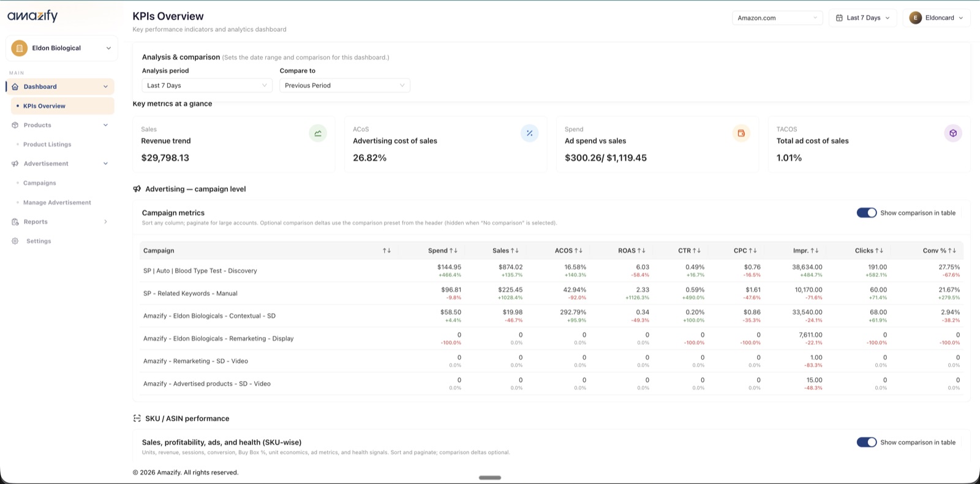This screenshot has height=484, width=980.
Task: Click the megaphone icon next to Advertising campaign level
Action: click(137, 189)
